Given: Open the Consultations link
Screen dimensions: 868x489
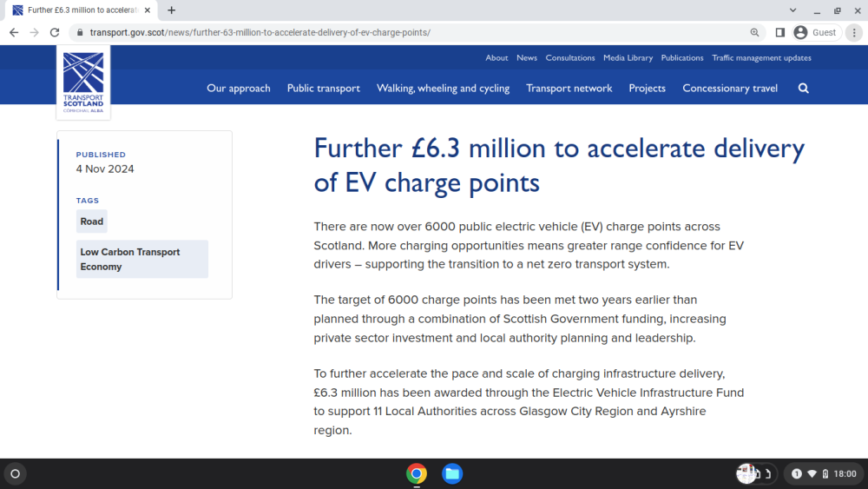Looking at the screenshot, I should click(570, 57).
